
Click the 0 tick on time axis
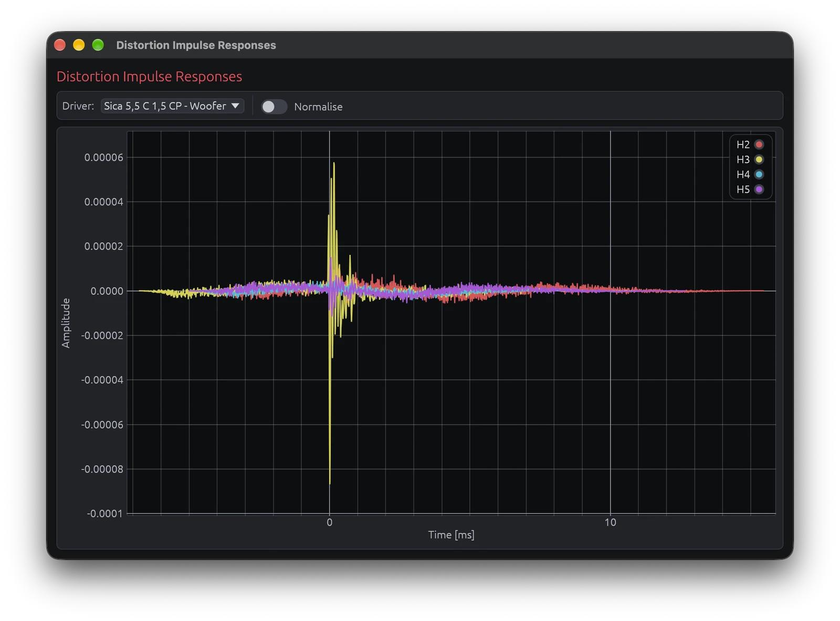[329, 522]
